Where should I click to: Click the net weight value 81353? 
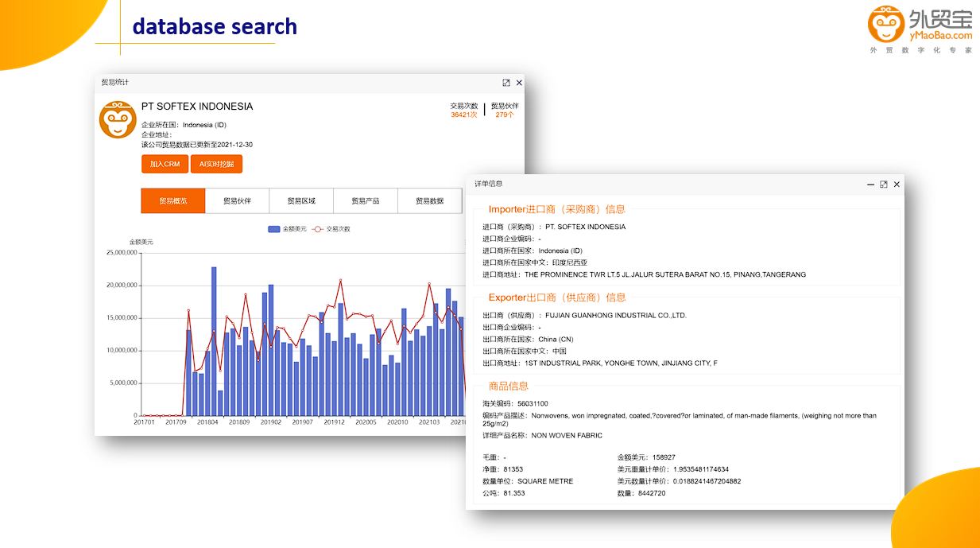click(x=513, y=469)
